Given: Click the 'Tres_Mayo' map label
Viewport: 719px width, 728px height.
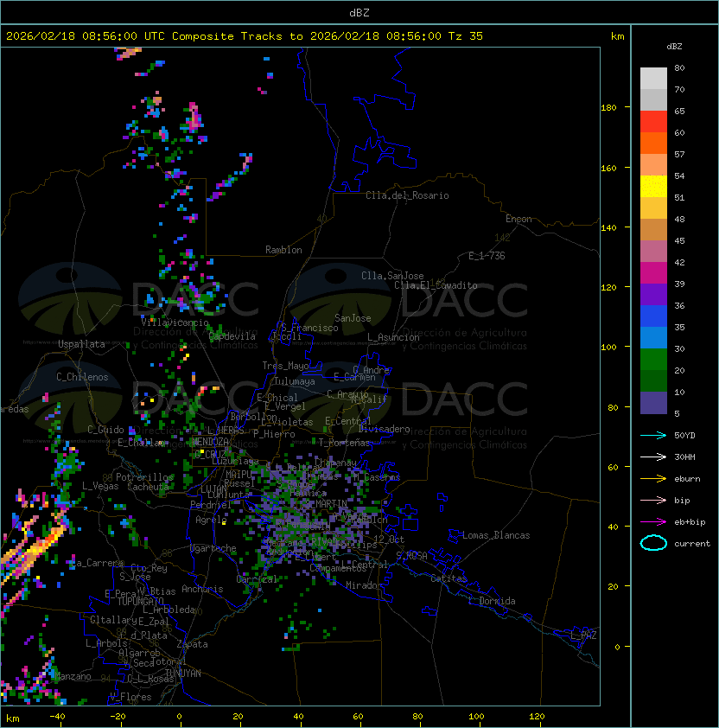Looking at the screenshot, I should (285, 366).
